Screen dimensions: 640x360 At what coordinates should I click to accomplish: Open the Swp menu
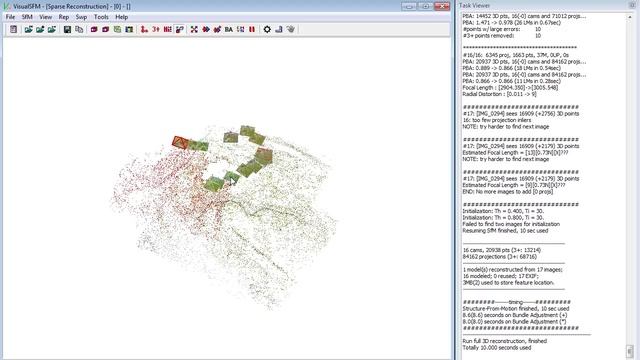pos(81,17)
